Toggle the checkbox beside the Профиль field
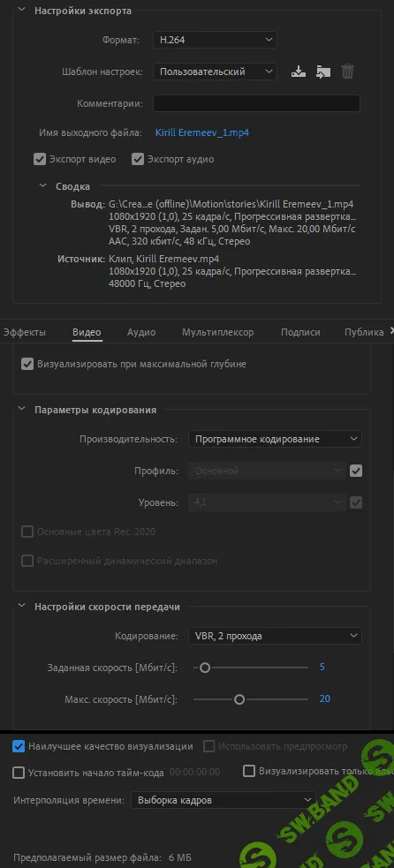The image size is (394, 868). pyautogui.click(x=356, y=472)
